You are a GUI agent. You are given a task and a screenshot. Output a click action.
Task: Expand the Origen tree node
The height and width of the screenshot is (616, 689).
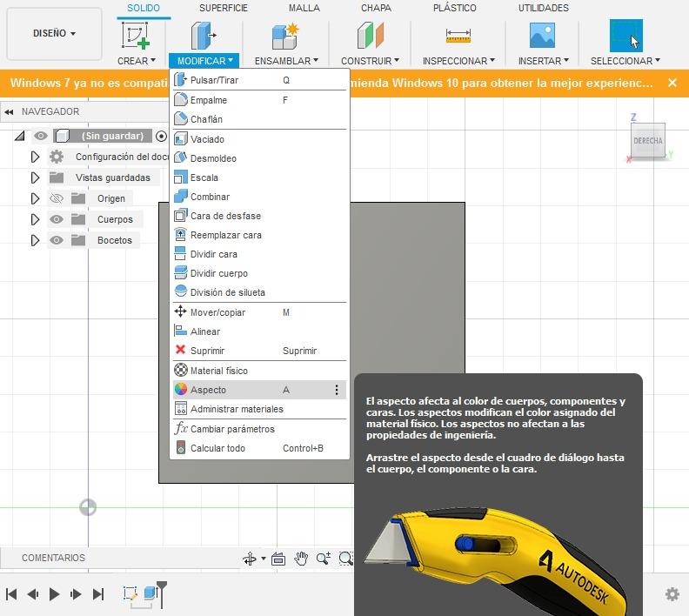coord(35,198)
